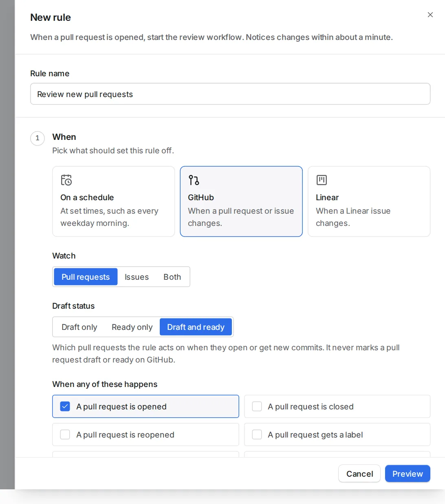Select the On a schedule trigger card
Viewport: 445px width, 504px height.
[x=113, y=201]
